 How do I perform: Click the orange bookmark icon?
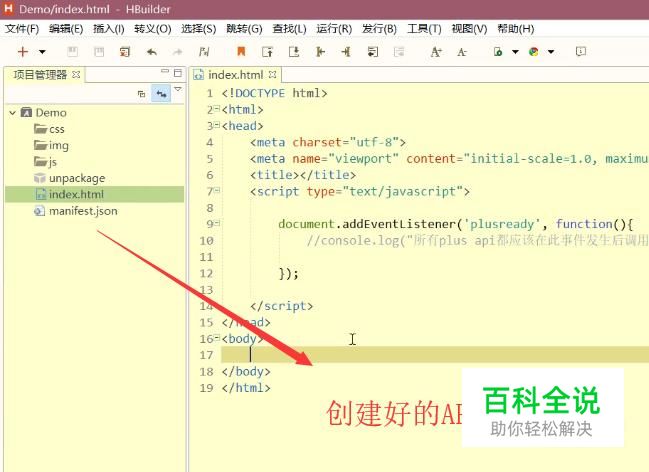coord(241,52)
